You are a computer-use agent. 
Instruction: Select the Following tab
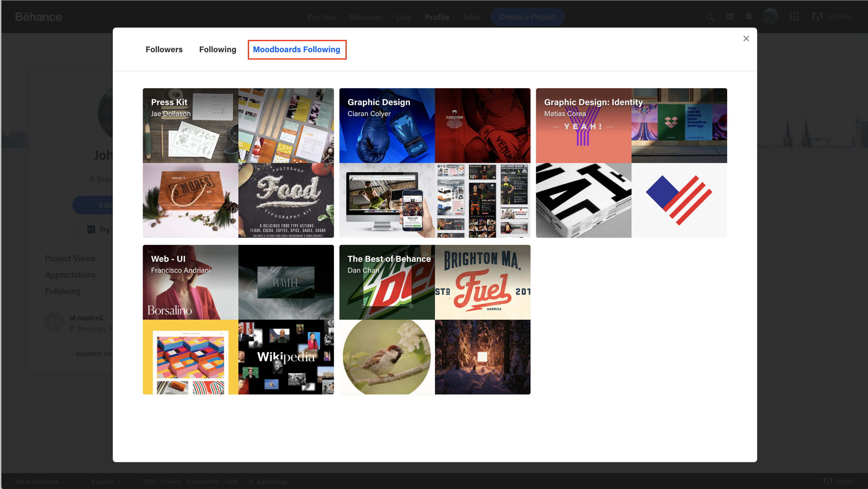(218, 49)
